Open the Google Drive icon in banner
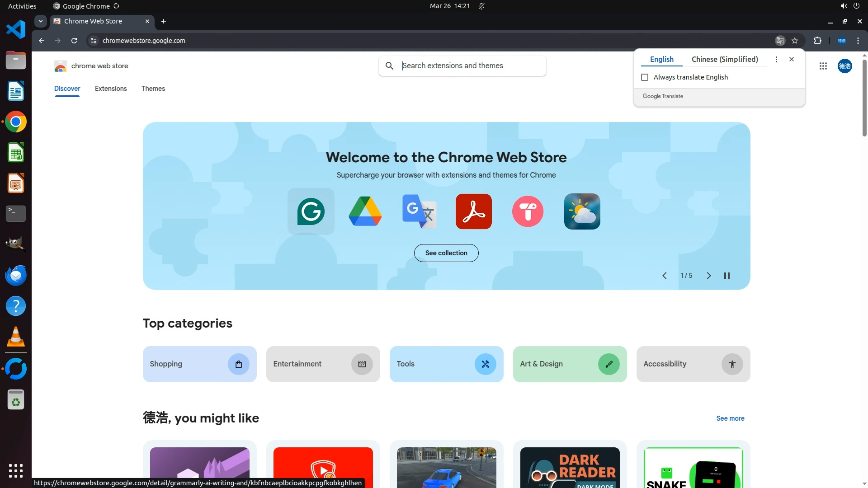Viewport: 868px width, 488px height. 365,211
